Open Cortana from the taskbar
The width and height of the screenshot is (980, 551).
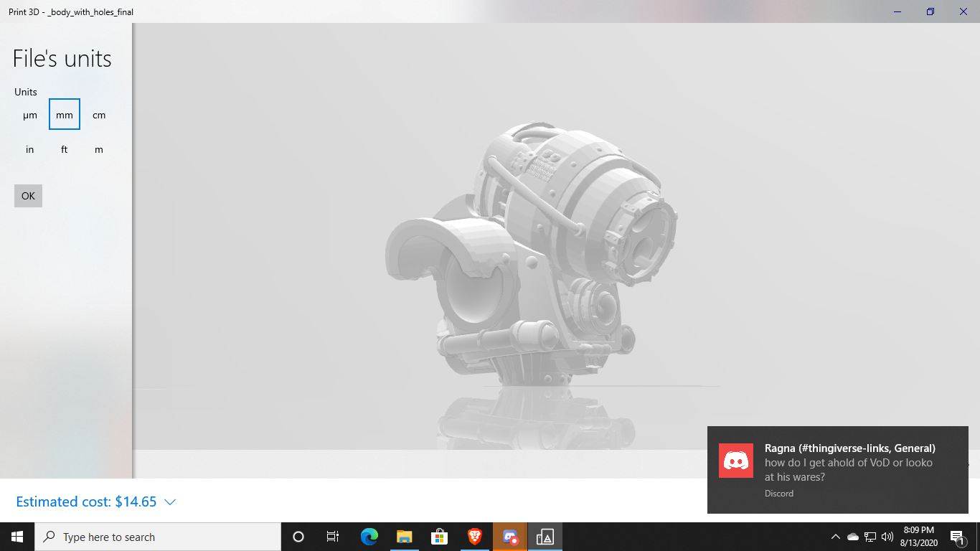298,537
